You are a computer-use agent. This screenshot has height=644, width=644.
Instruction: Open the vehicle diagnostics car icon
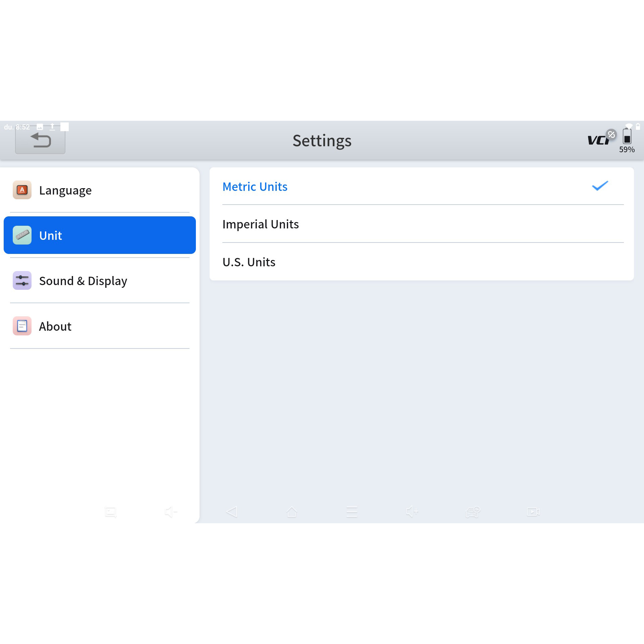tap(473, 512)
